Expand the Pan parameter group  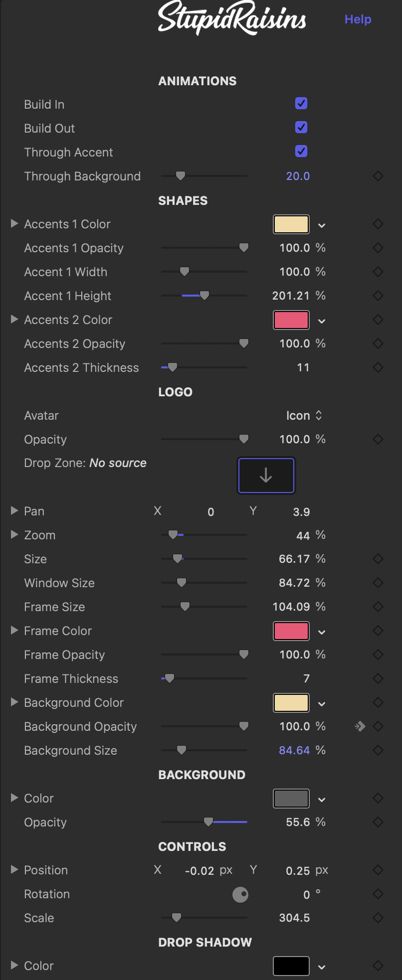[14, 511]
